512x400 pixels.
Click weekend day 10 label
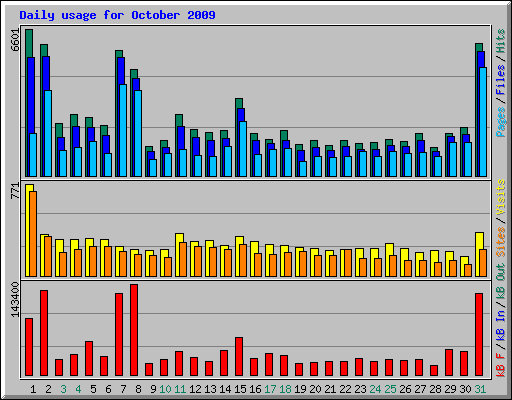[x=165, y=389]
